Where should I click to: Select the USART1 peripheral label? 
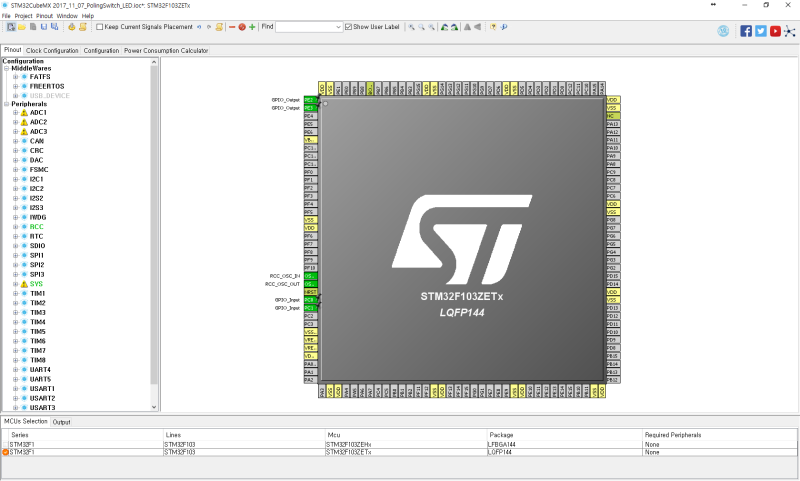[x=42, y=389]
